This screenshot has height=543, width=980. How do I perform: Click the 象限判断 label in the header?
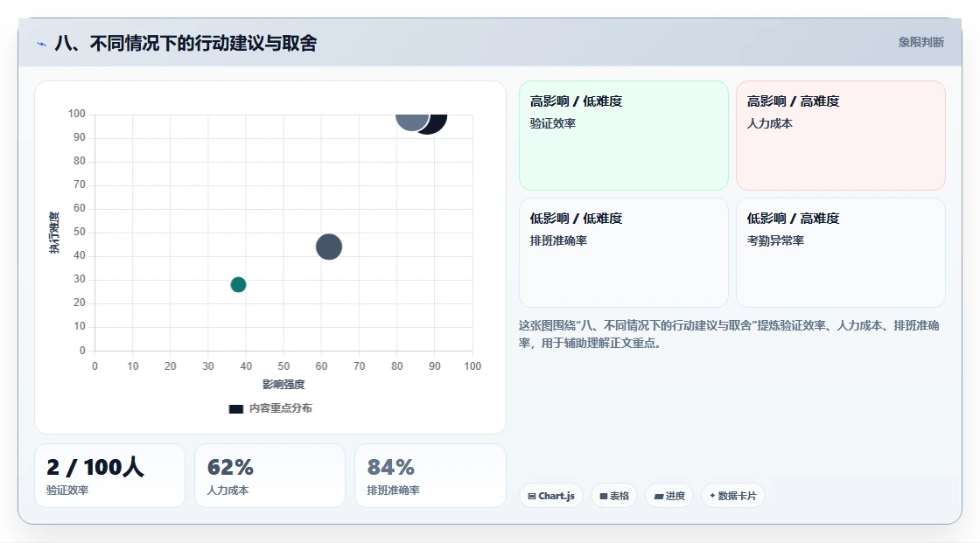(920, 43)
